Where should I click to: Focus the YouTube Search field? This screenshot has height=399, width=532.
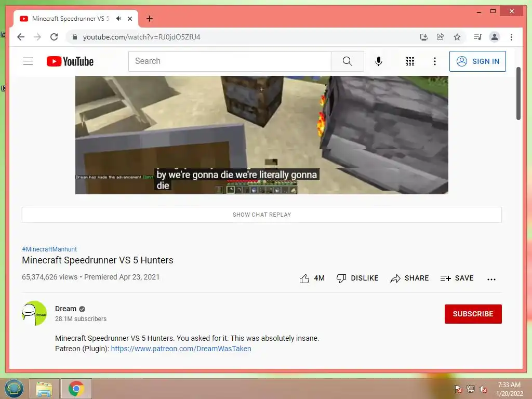pos(230,61)
